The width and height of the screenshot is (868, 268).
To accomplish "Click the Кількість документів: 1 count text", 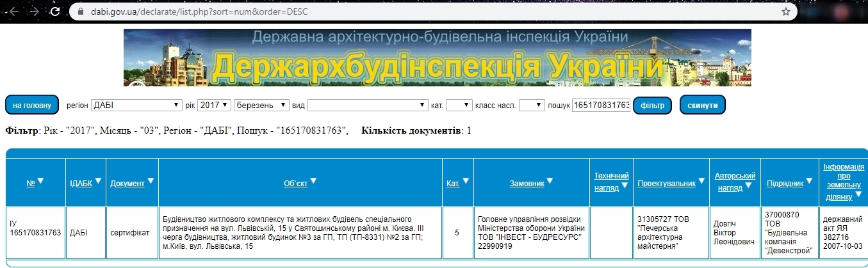I will pyautogui.click(x=416, y=130).
